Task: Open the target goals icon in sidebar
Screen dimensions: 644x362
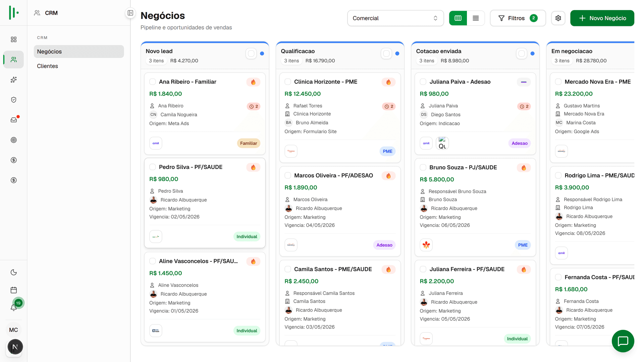Action: (x=13, y=140)
